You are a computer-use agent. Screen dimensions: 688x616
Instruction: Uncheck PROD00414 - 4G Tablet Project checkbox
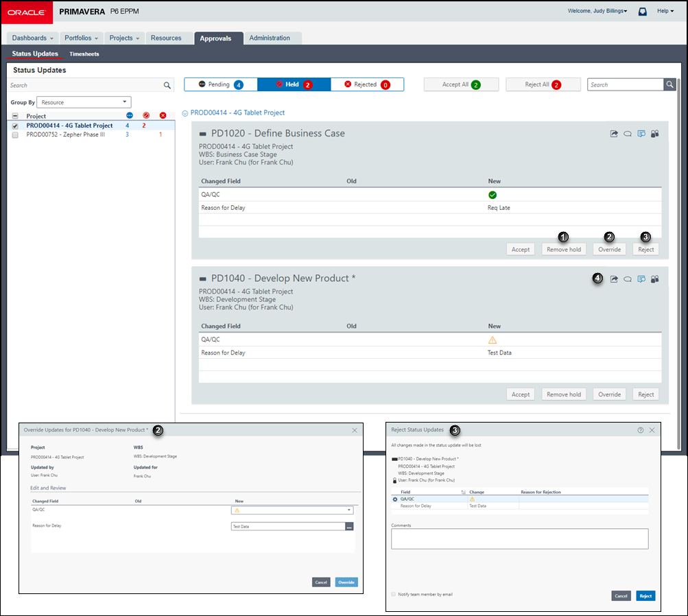point(15,126)
